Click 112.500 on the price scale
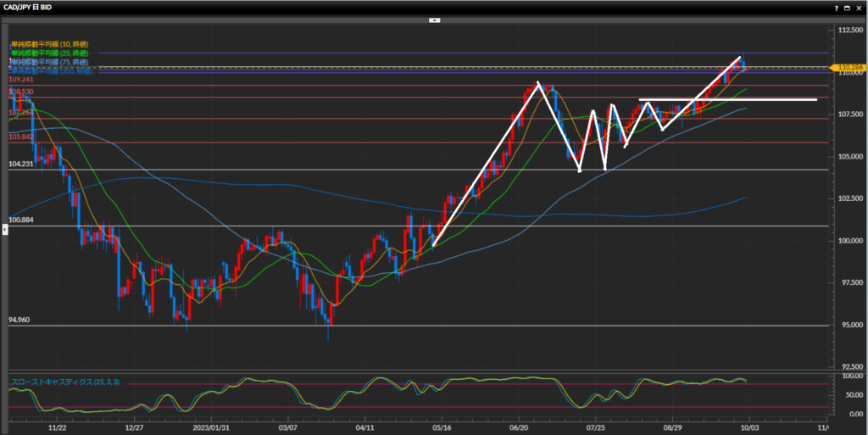The height and width of the screenshot is (435, 868). 848,31
